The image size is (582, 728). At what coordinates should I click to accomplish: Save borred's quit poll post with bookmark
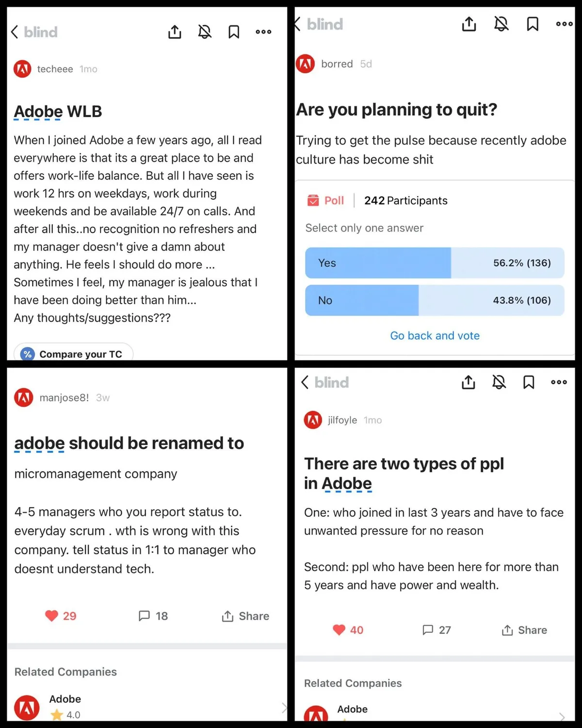click(x=533, y=24)
